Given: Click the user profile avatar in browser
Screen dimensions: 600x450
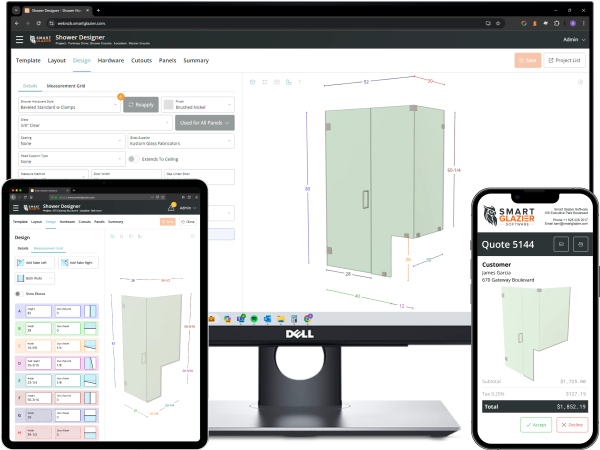Looking at the screenshot, I should coord(573,23).
